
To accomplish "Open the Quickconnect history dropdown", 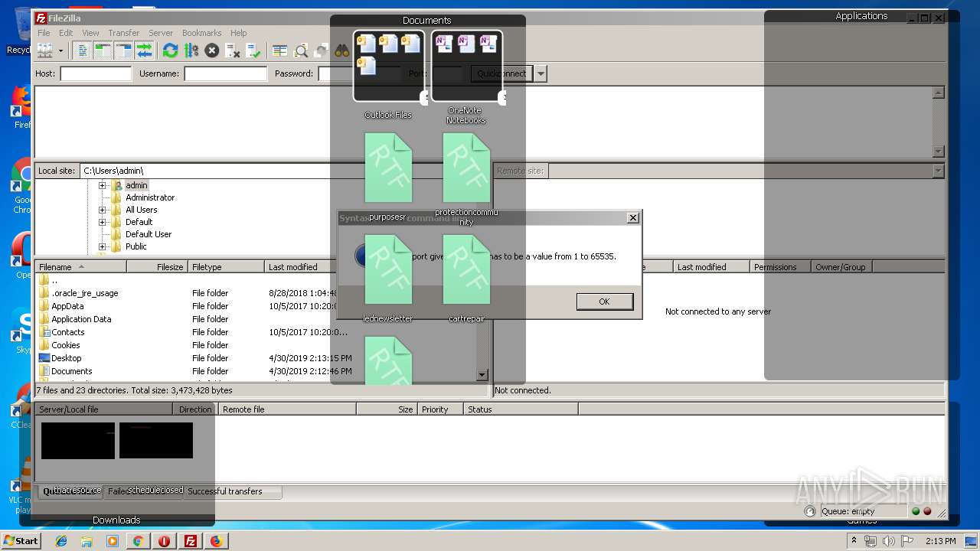I will pos(541,73).
